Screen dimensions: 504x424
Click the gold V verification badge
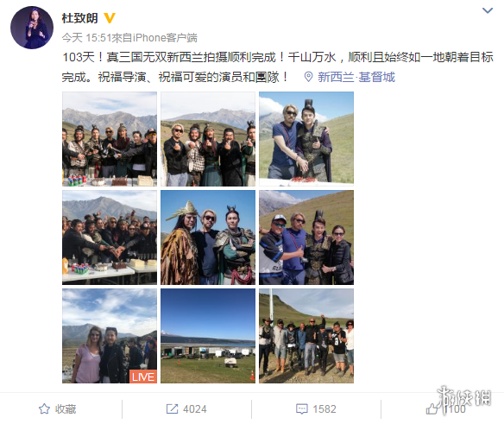(110, 18)
